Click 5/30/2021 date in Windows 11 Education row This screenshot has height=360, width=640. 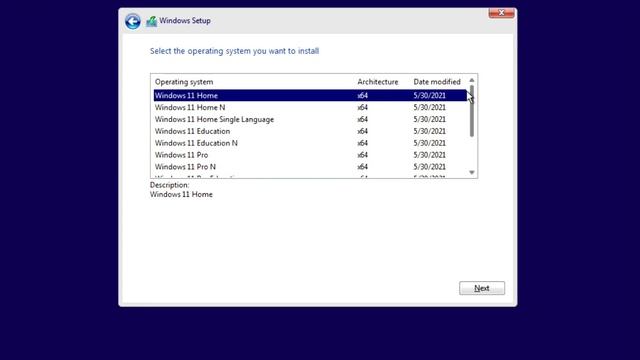click(x=429, y=131)
